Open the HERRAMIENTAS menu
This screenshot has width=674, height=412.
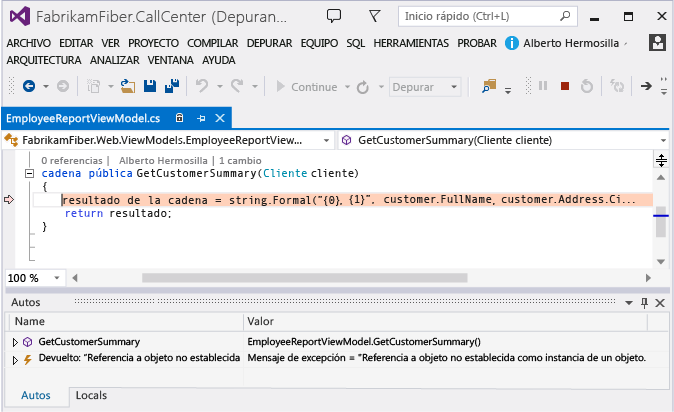point(411,43)
